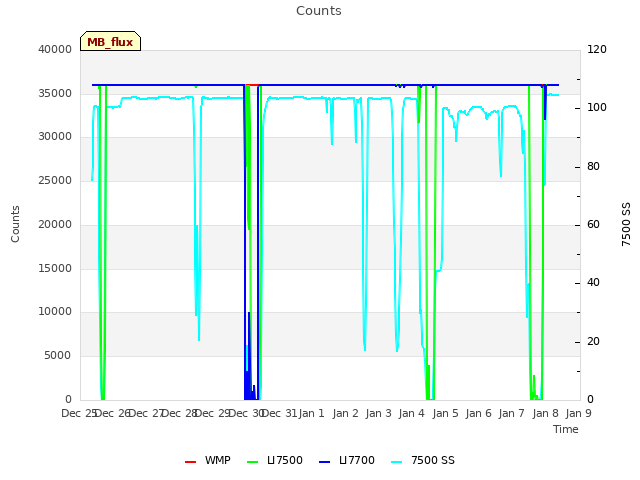The width and height of the screenshot is (640, 480).
Task: Click the LI7700 legend entry
Action: (x=347, y=460)
